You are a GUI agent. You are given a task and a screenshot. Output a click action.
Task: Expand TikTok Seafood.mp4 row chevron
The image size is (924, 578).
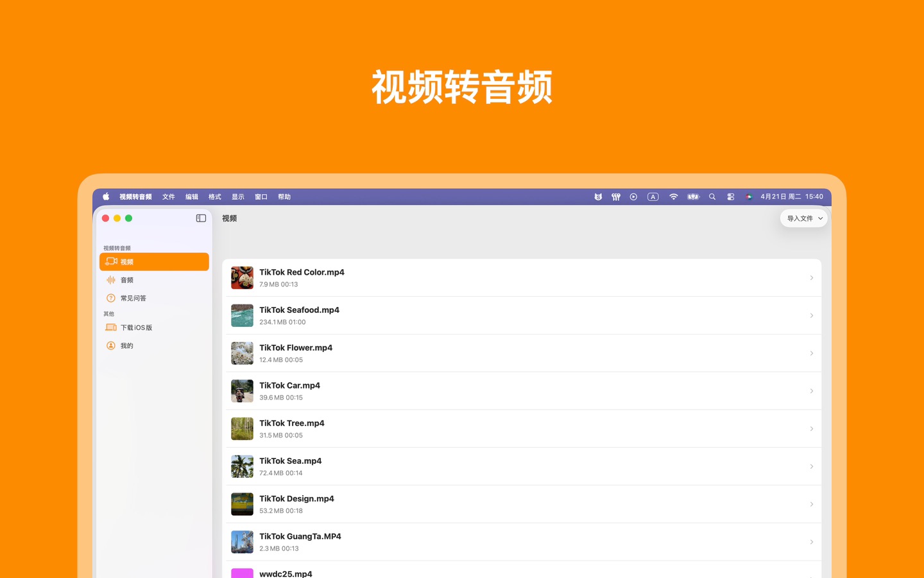tap(812, 316)
